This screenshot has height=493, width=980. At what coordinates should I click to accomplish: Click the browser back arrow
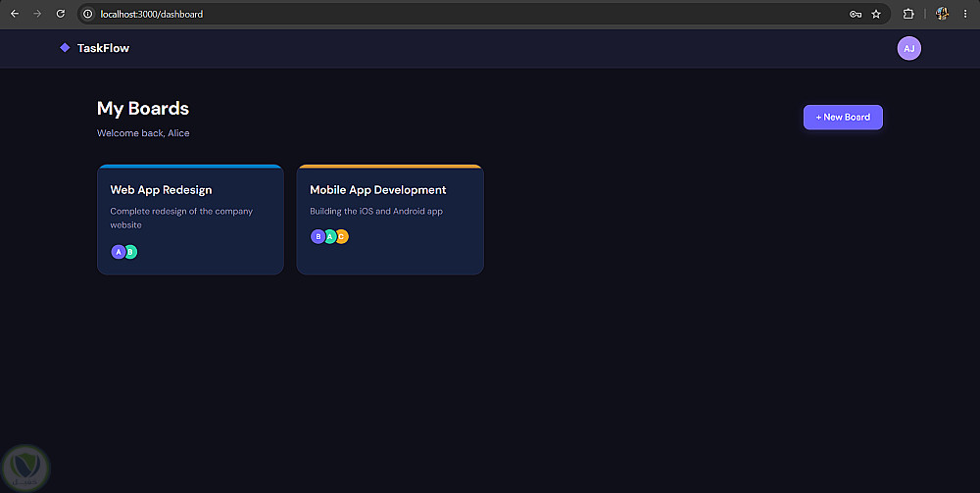point(15,14)
